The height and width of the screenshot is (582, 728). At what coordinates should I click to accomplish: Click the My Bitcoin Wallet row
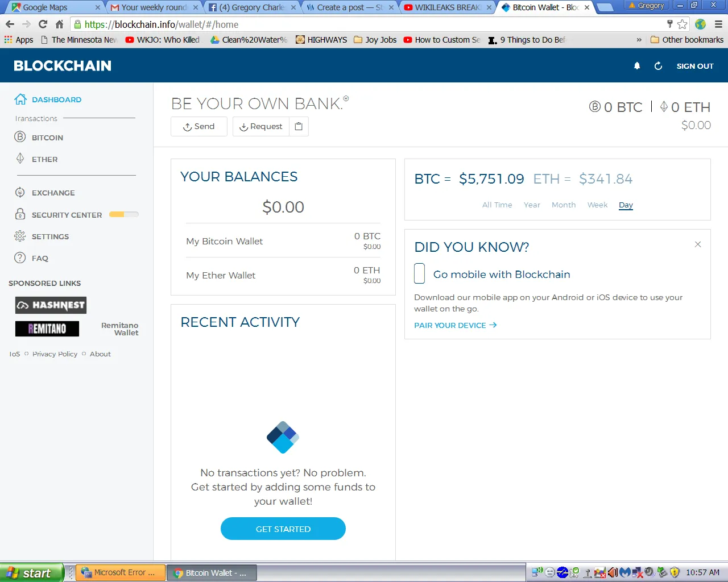(283, 241)
